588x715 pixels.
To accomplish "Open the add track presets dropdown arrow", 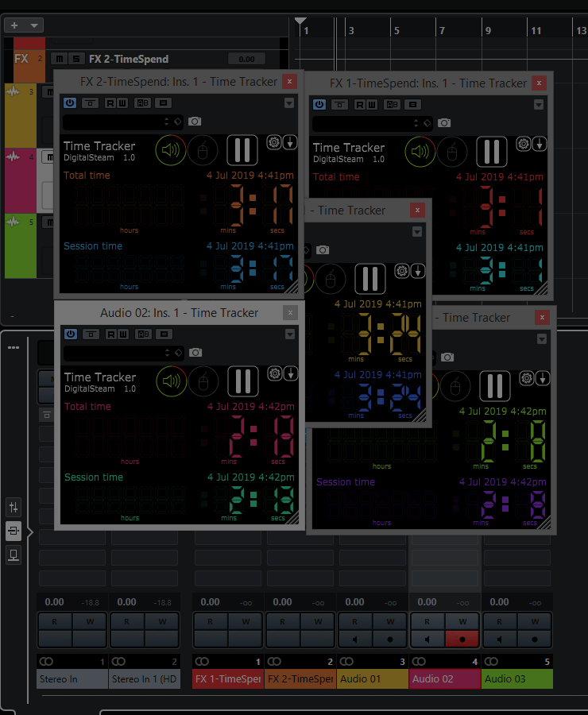I will (x=34, y=25).
